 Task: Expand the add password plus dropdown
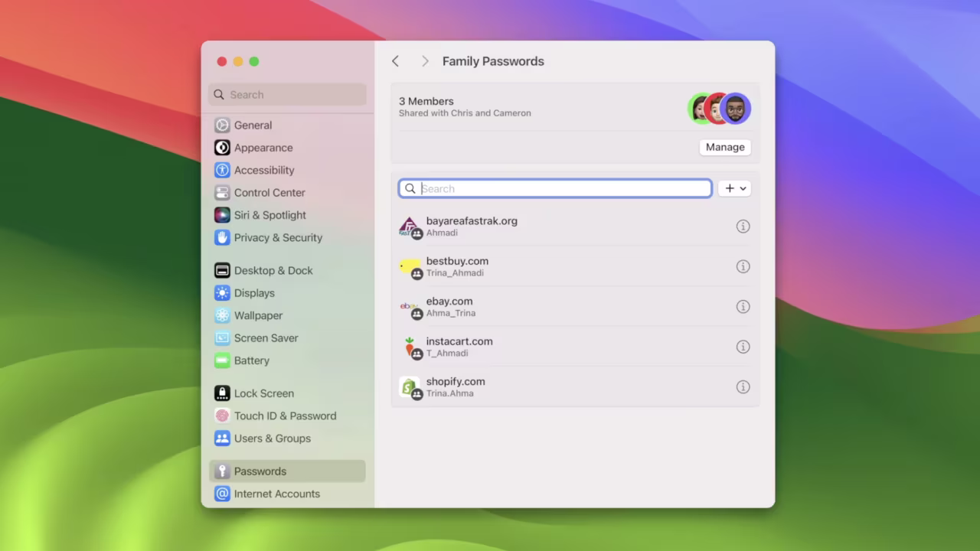pos(734,188)
